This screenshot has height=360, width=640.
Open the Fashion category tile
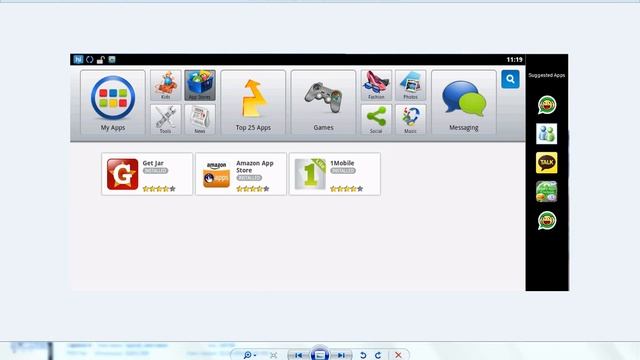376,85
